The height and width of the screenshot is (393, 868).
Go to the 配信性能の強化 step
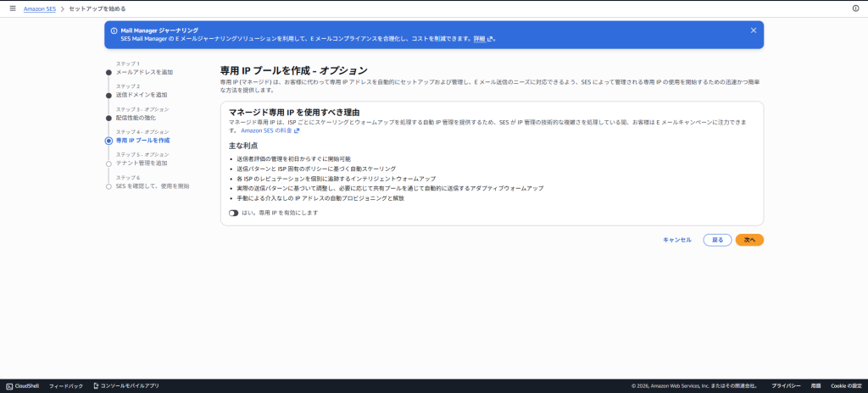[x=136, y=118]
